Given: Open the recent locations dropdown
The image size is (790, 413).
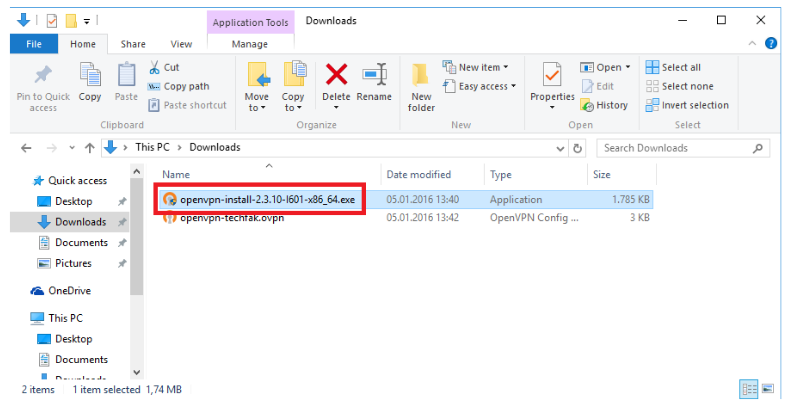Looking at the screenshot, I should 72,148.
